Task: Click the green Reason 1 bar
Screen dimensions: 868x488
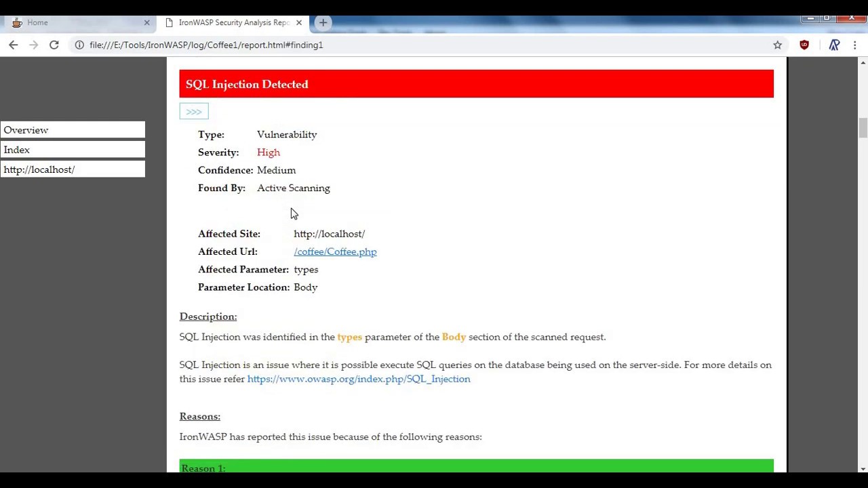Action: click(x=476, y=466)
